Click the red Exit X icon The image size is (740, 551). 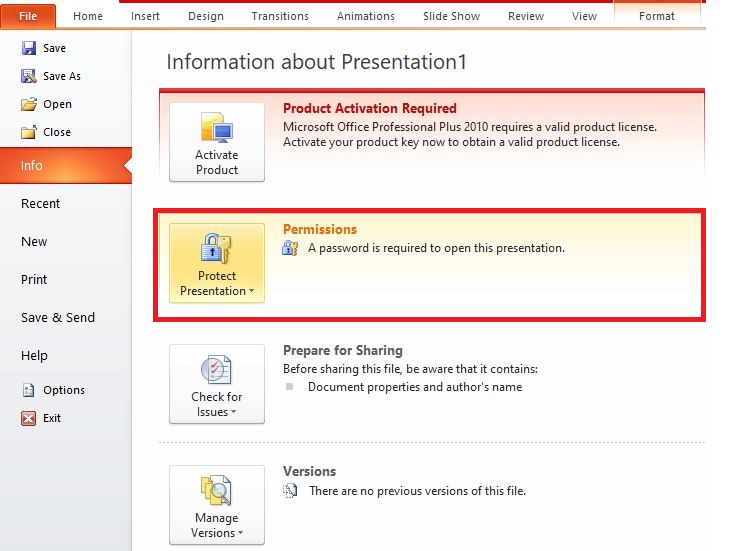[x=29, y=418]
